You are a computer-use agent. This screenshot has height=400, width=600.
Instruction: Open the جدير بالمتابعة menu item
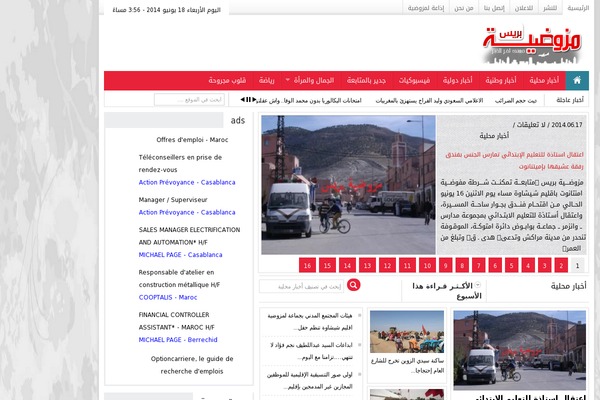[x=367, y=80]
